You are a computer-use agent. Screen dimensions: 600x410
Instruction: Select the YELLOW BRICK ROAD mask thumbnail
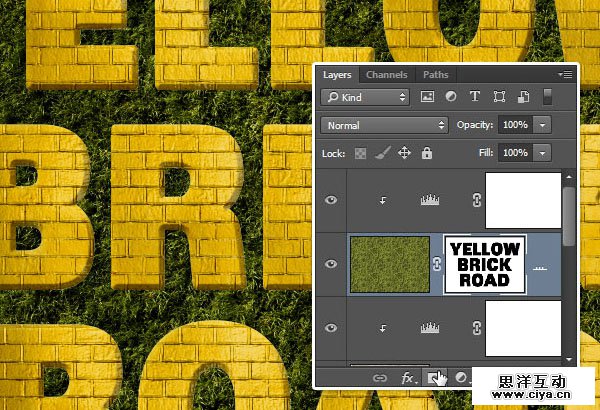tap(485, 264)
